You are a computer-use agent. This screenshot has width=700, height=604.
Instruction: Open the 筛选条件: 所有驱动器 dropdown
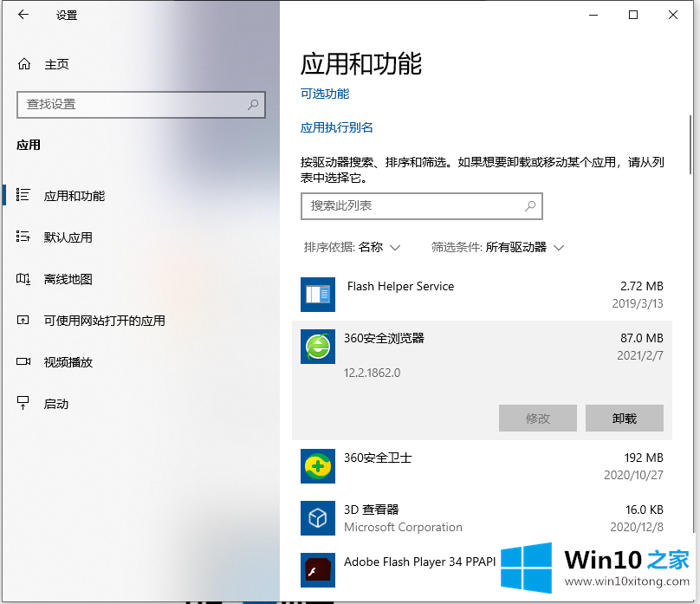[498, 247]
